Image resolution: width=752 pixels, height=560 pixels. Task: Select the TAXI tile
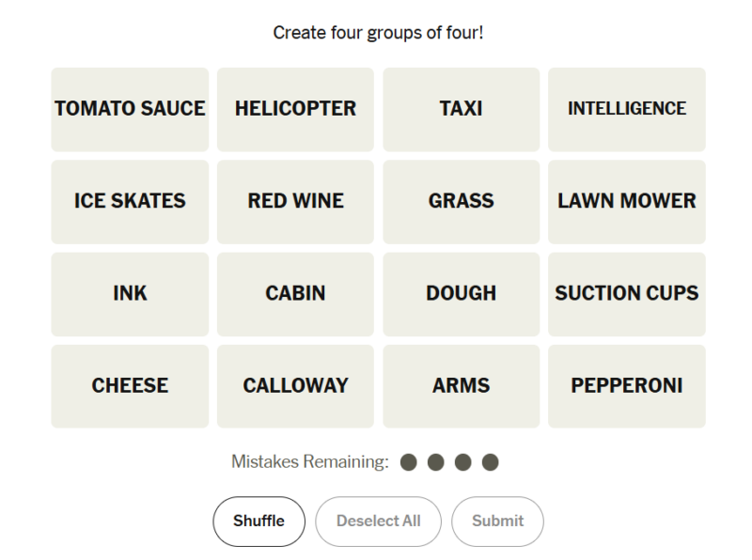pos(461,109)
